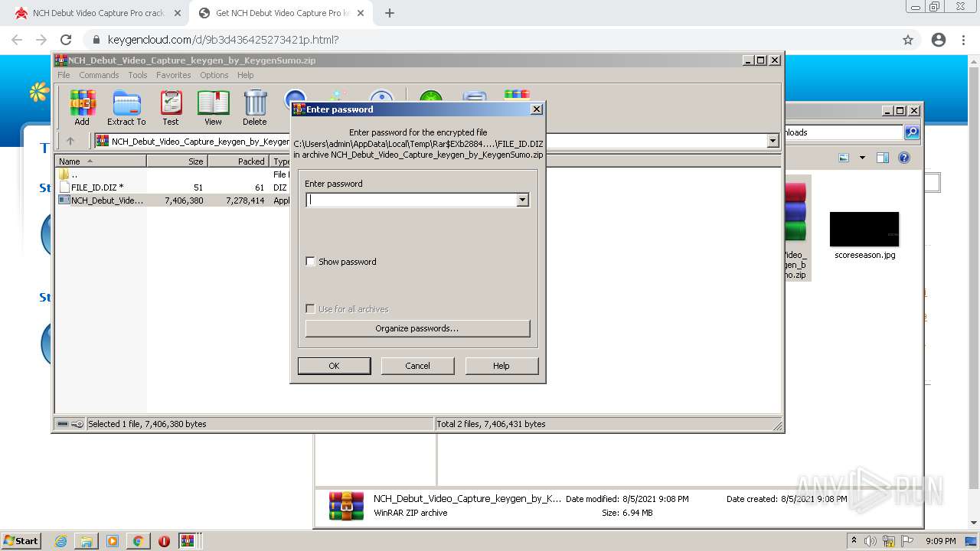The height and width of the screenshot is (551, 980).
Task: Click the OK button in password dialog
Action: click(334, 366)
